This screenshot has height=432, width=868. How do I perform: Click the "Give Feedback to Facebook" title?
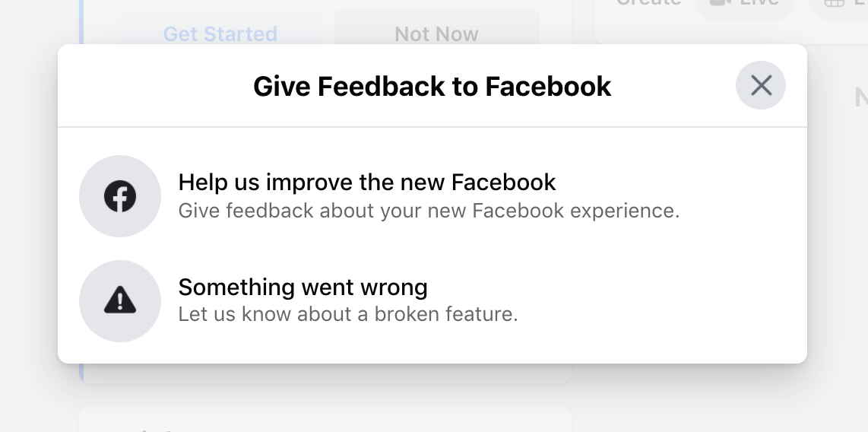pos(432,86)
